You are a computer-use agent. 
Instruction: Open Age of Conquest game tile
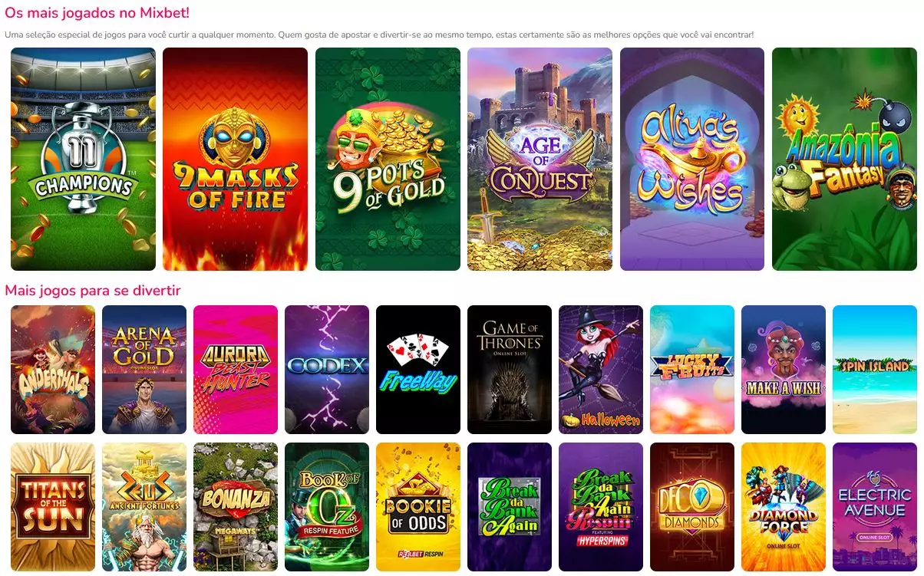(540, 160)
